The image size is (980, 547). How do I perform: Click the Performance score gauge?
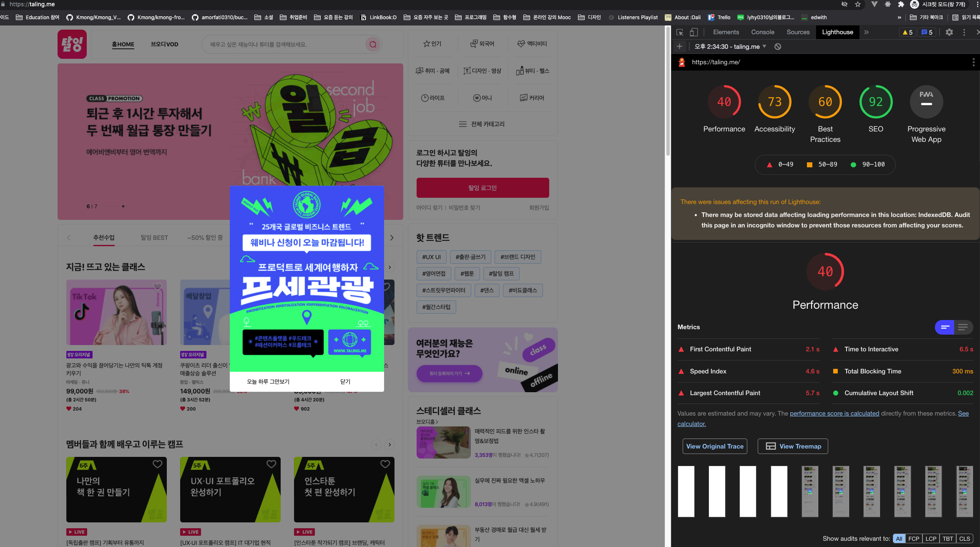pos(724,102)
